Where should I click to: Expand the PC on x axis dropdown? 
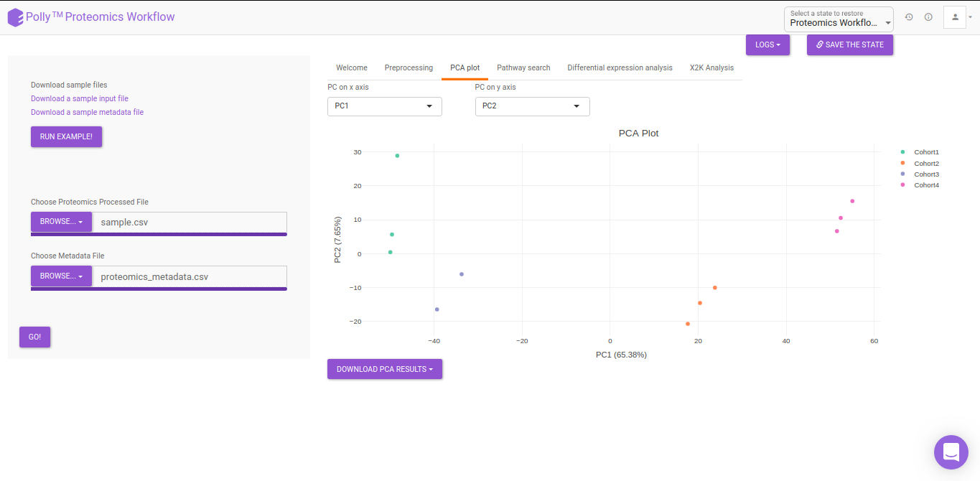[x=385, y=106]
